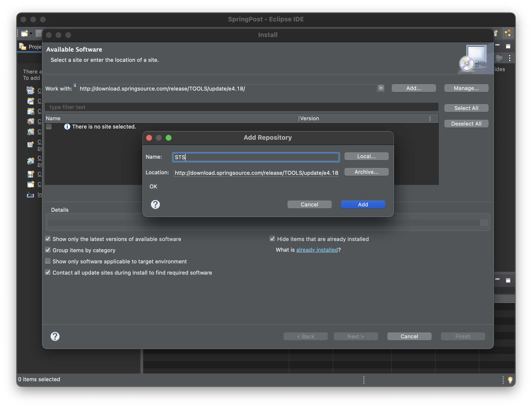Open help in Add Repository dialog
532x407 pixels.
click(x=155, y=204)
